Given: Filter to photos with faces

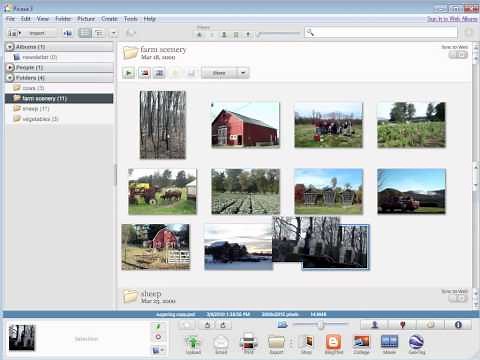Looking at the screenshot, I should 224,34.
